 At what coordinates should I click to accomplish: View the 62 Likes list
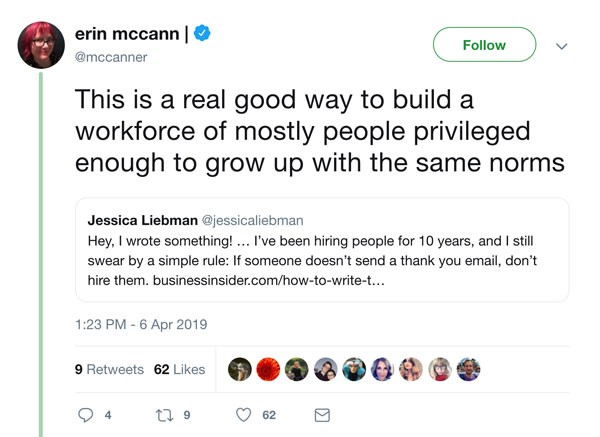tap(179, 369)
